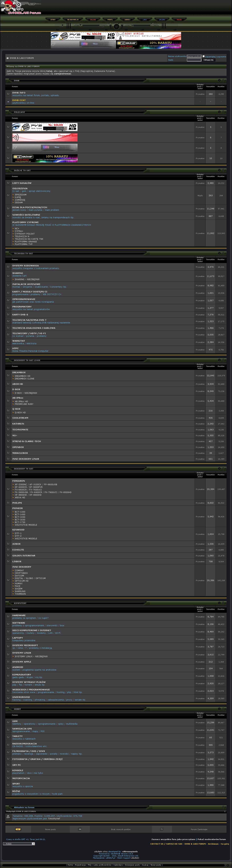This screenshot has width=232, height=868.
Task: Click the HARDWARE forum status icon
Action: [x=8, y=617]
